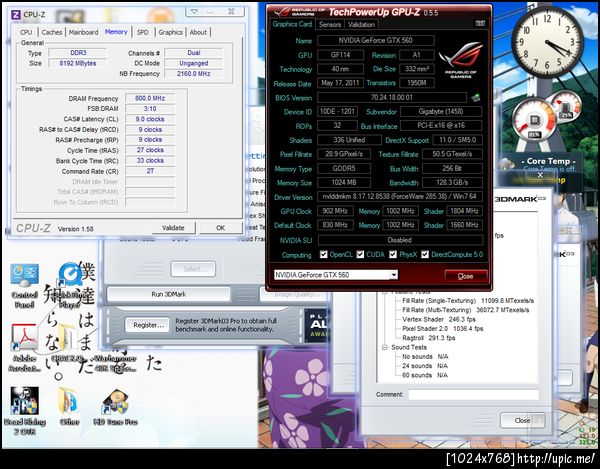Screen dimensions: 600x469
Task: Click the Validate button in CPU-Z
Action: pyautogui.click(x=173, y=228)
